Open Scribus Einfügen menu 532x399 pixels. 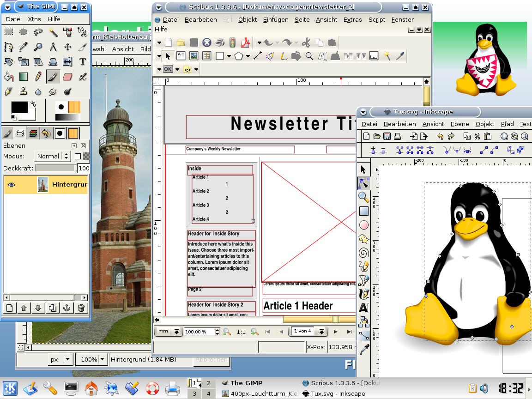pos(276,20)
